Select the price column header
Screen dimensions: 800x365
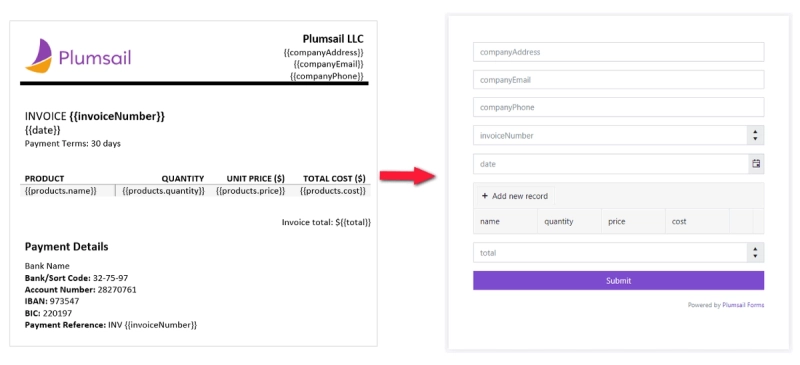[633, 222]
